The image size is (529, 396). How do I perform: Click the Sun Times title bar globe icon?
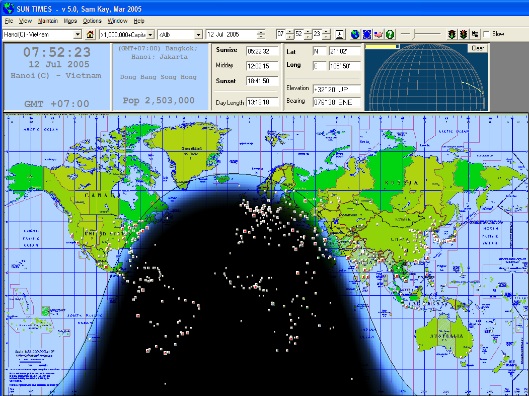point(8,8)
